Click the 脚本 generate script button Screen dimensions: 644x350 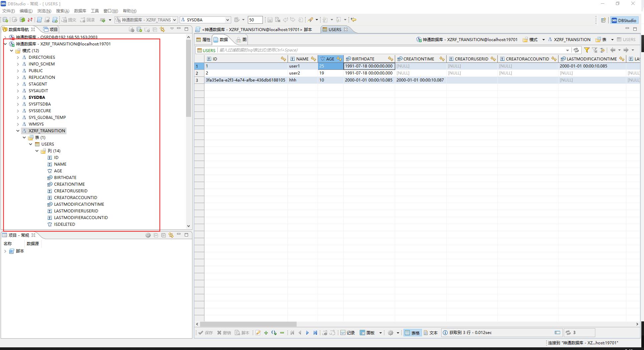[x=242, y=333]
